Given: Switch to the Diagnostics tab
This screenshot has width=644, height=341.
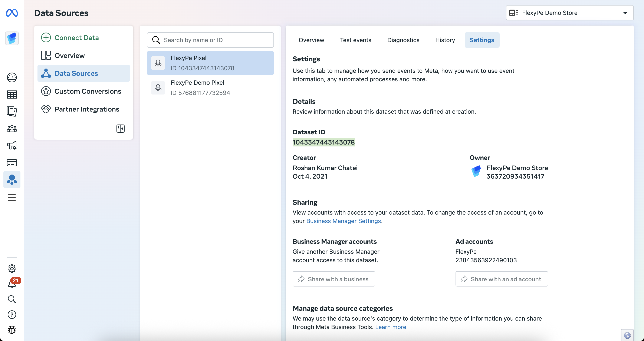Looking at the screenshot, I should click(x=403, y=40).
